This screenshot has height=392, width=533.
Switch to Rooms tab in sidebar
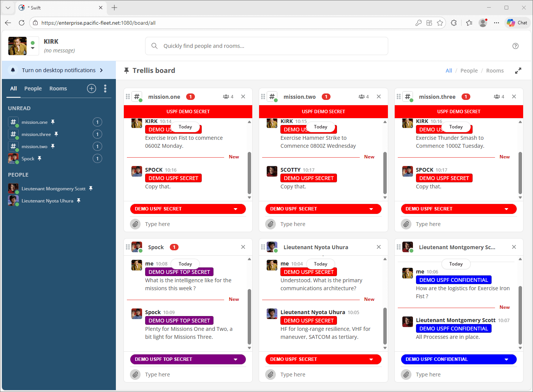58,89
